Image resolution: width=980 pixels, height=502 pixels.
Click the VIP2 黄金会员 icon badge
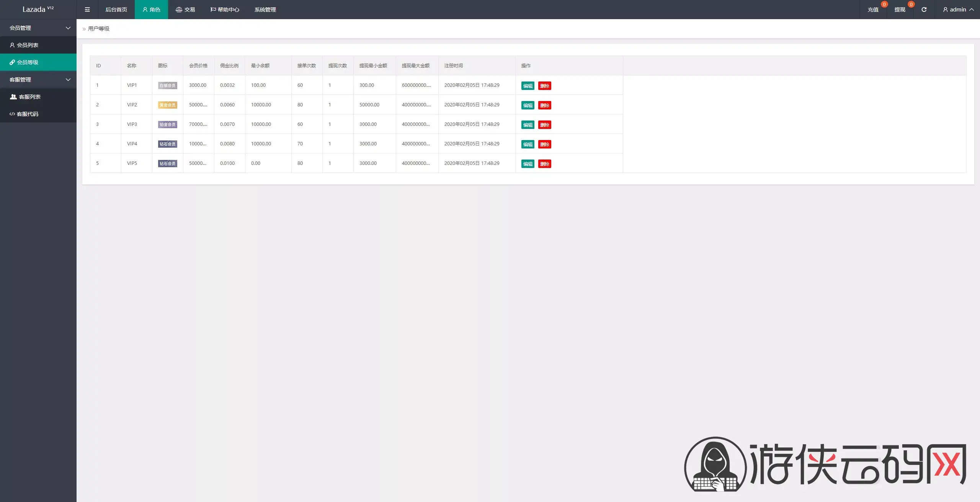tap(167, 105)
